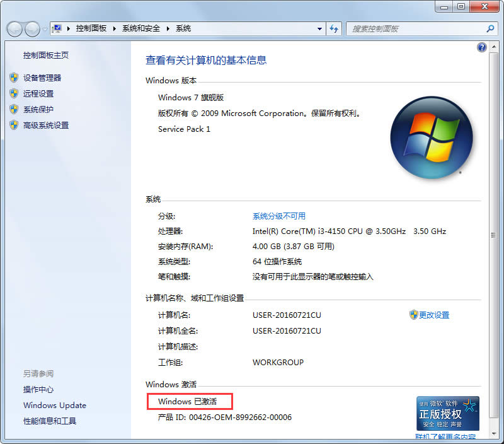Click the shield icon next to 设备管理器
Viewport: 504px width, 444px height.
(x=14, y=78)
